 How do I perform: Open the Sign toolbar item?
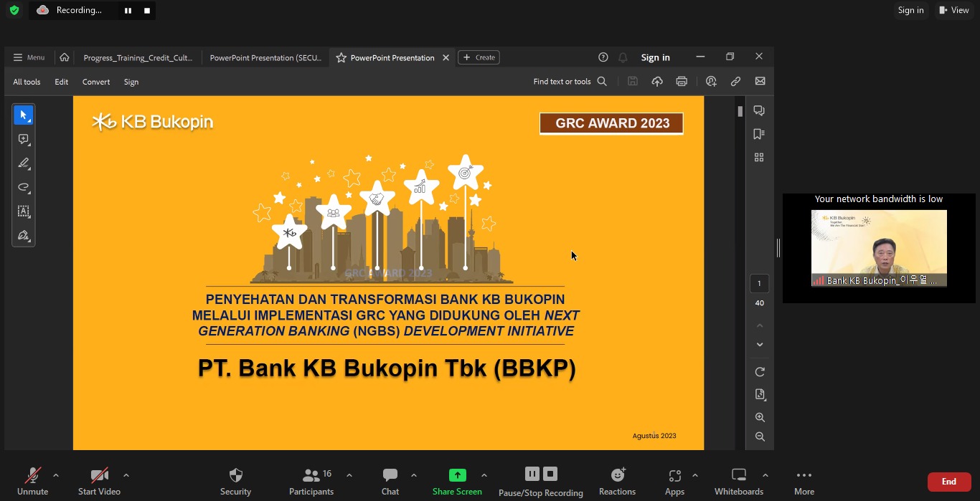click(131, 82)
